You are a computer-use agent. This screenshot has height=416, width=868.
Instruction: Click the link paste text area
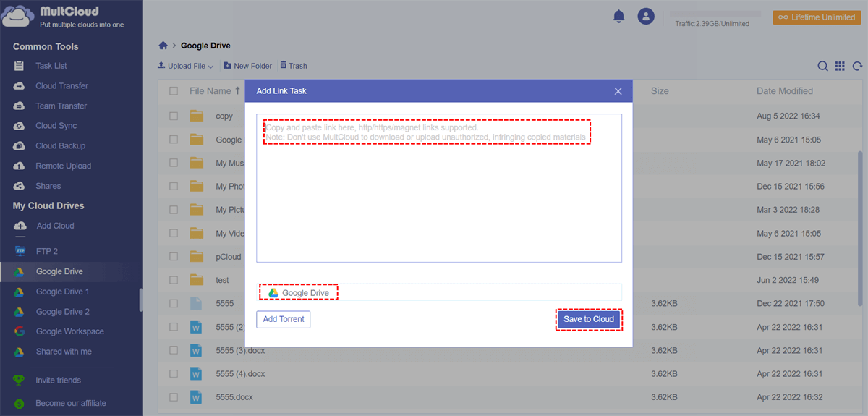click(439, 188)
